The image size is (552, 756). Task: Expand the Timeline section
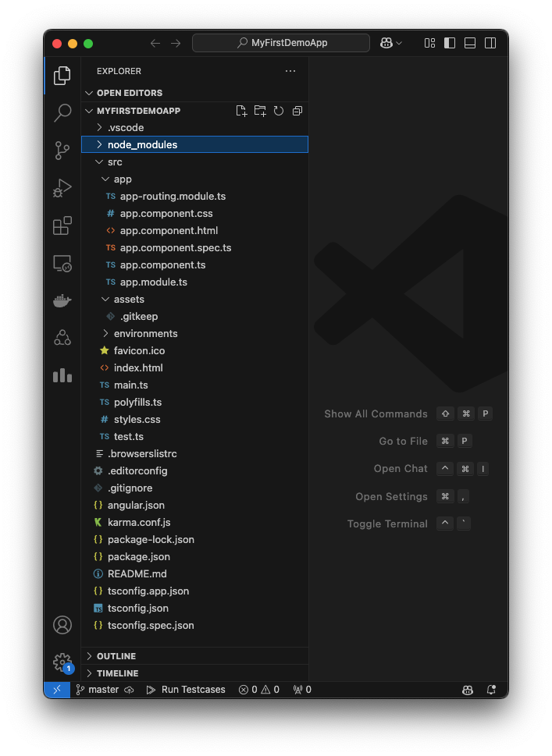[x=195, y=673]
